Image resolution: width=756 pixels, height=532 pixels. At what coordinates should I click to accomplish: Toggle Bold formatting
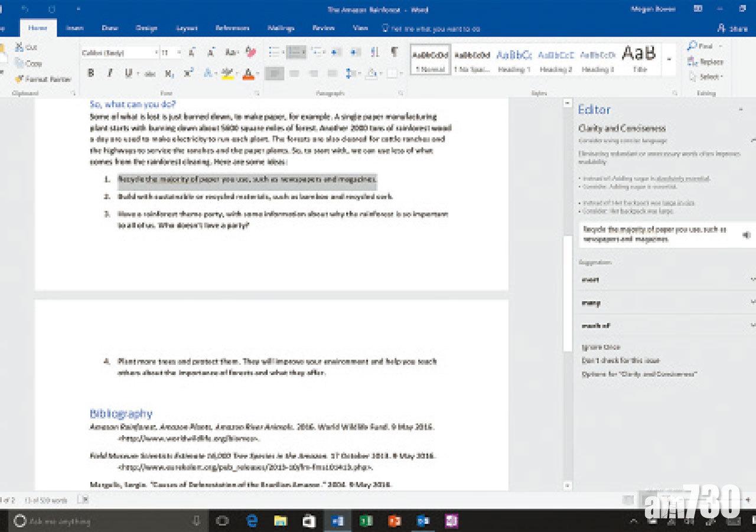(x=91, y=74)
